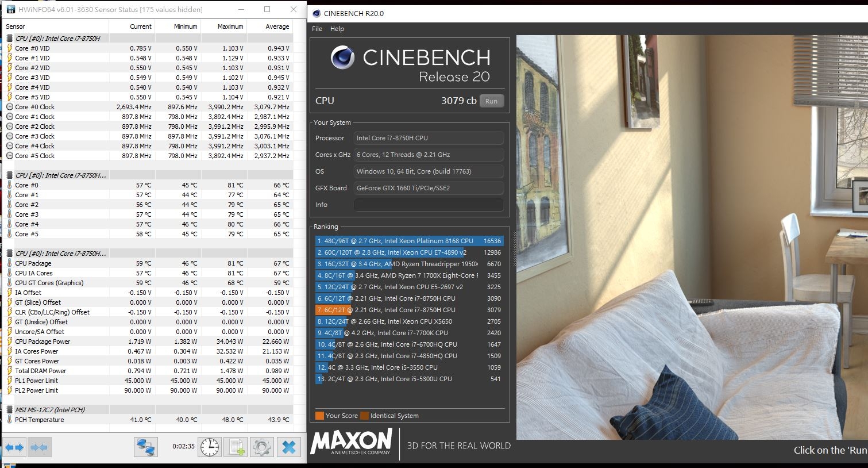
Task: Click the CPU Package Power row label
Action: click(x=43, y=342)
